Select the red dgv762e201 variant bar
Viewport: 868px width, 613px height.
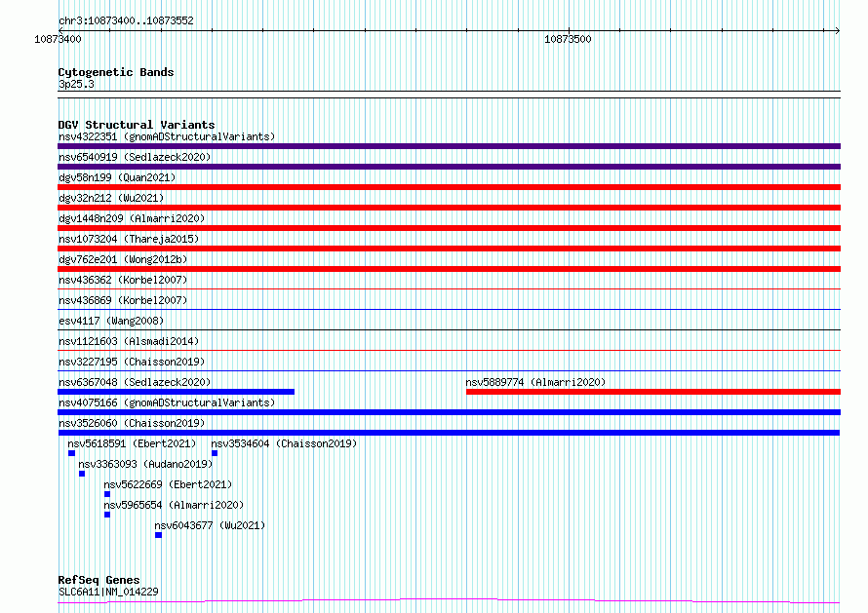coord(449,269)
